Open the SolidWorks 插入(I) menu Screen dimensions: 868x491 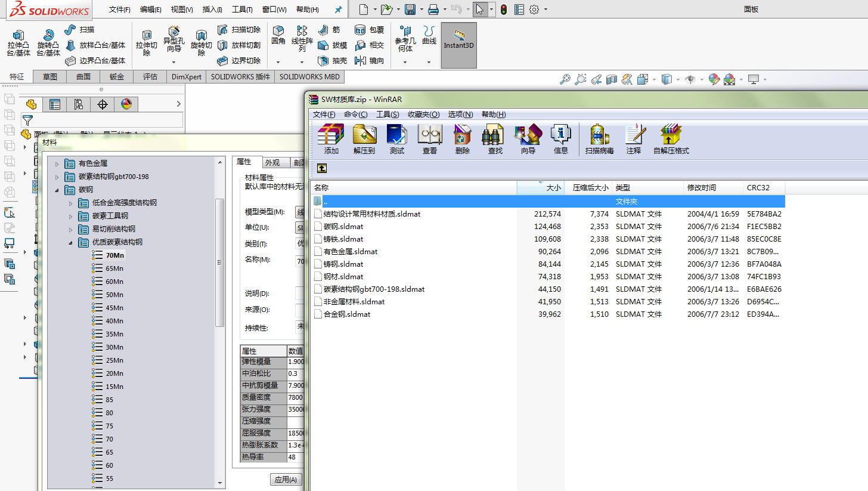(x=212, y=10)
